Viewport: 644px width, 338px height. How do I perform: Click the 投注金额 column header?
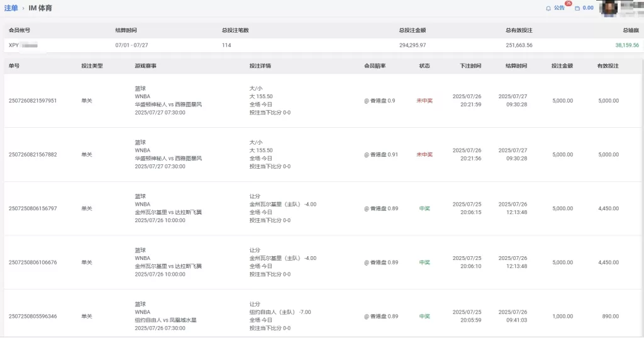(562, 66)
